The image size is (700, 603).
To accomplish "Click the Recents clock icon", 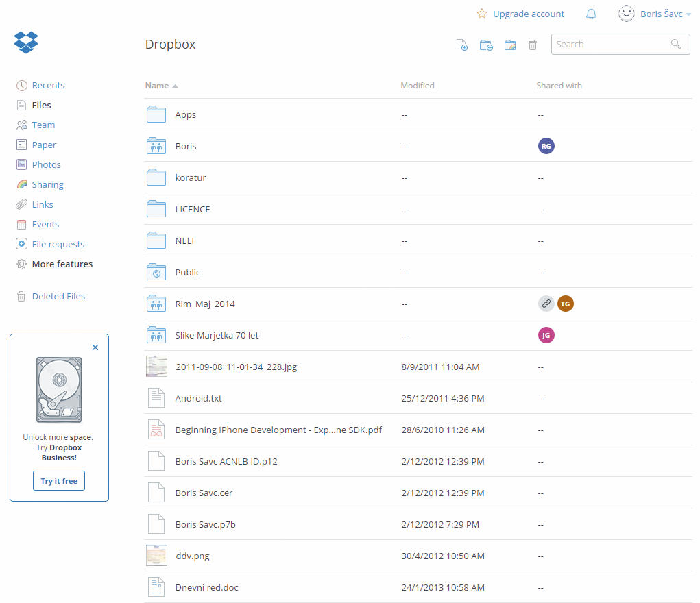I will (x=21, y=85).
